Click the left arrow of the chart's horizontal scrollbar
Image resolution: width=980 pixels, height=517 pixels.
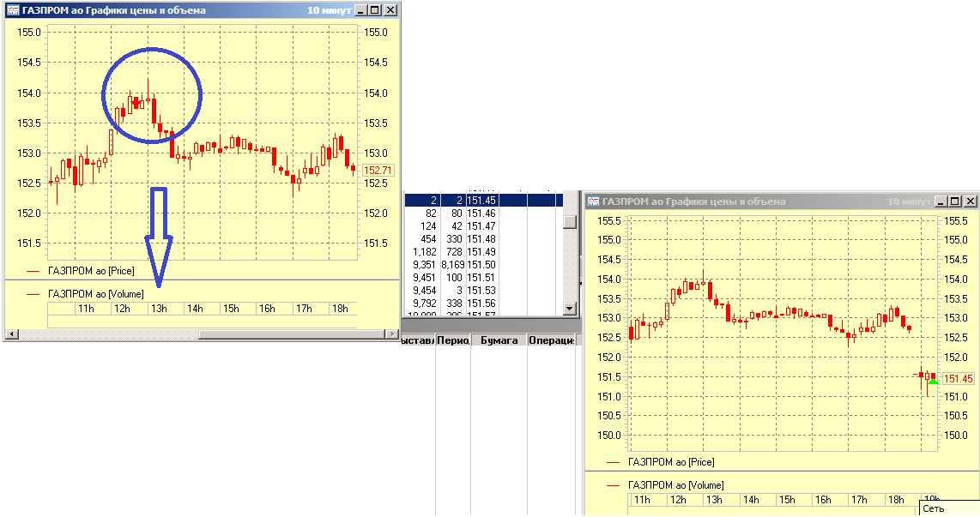point(10,334)
